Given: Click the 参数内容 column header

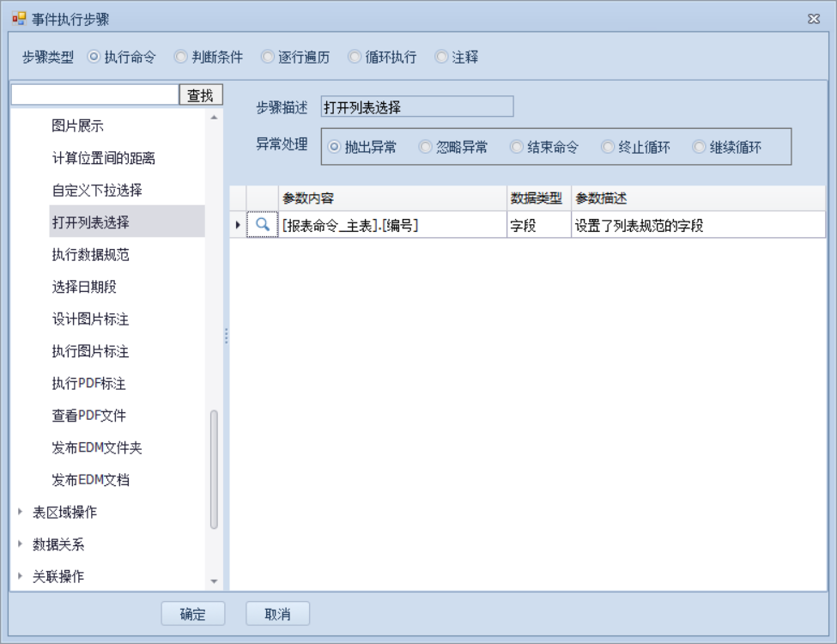Looking at the screenshot, I should tap(391, 198).
